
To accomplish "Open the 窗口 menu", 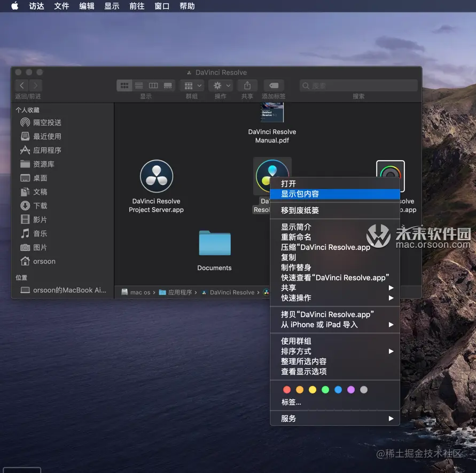I will tap(162, 6).
